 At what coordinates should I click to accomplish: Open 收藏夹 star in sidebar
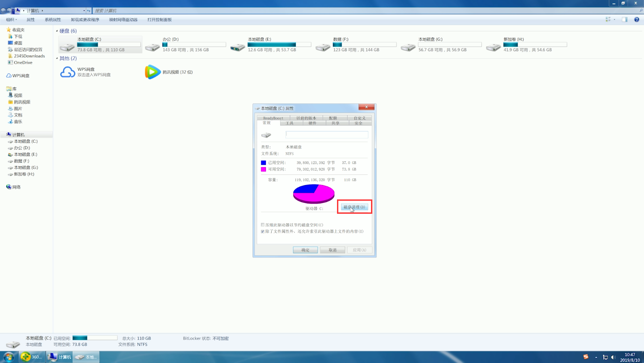9,30
